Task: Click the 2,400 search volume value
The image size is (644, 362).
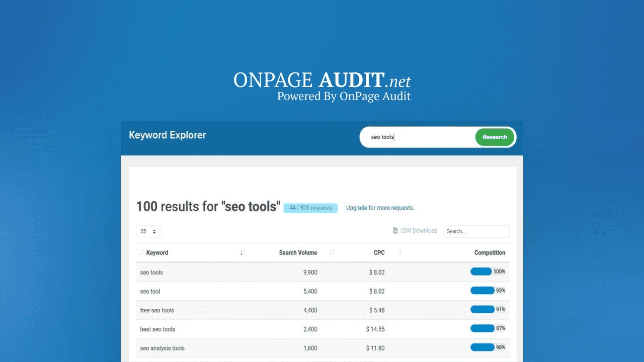Action: 310,329
